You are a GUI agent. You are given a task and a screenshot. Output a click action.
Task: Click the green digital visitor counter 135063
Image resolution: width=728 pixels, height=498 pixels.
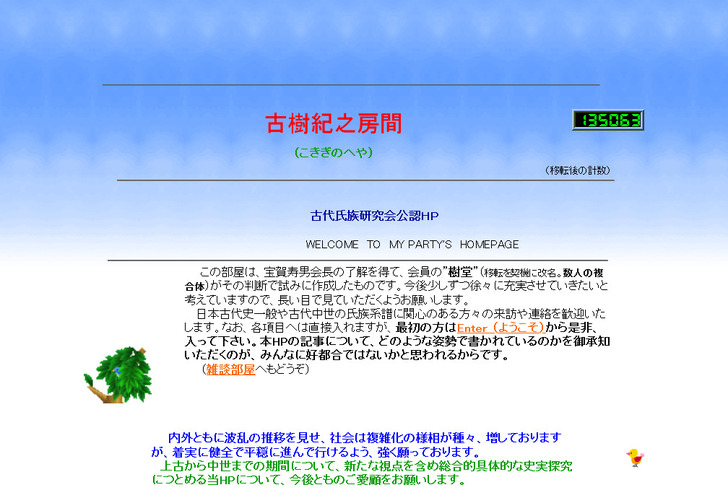pos(607,120)
